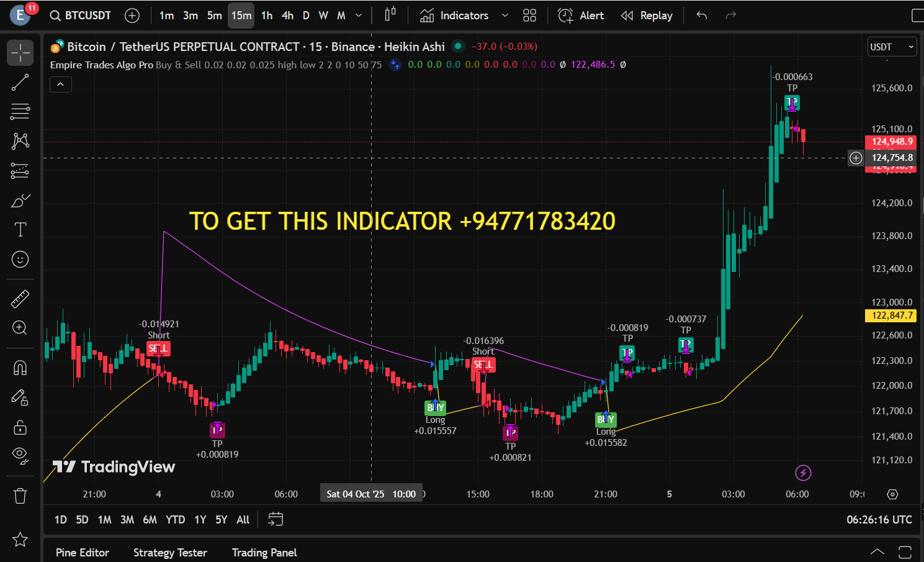924x562 pixels.
Task: Open the Pine Editor tab
Action: tap(83, 553)
